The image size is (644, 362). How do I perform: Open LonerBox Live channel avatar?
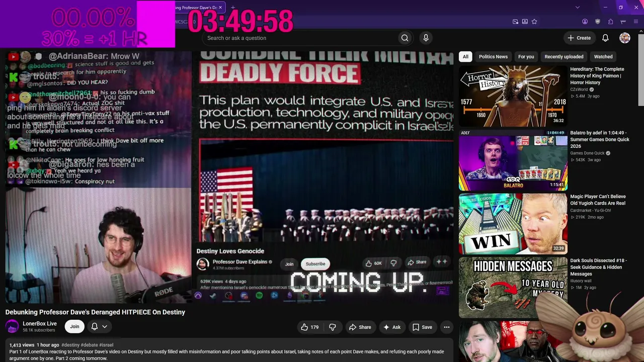tap(12, 327)
